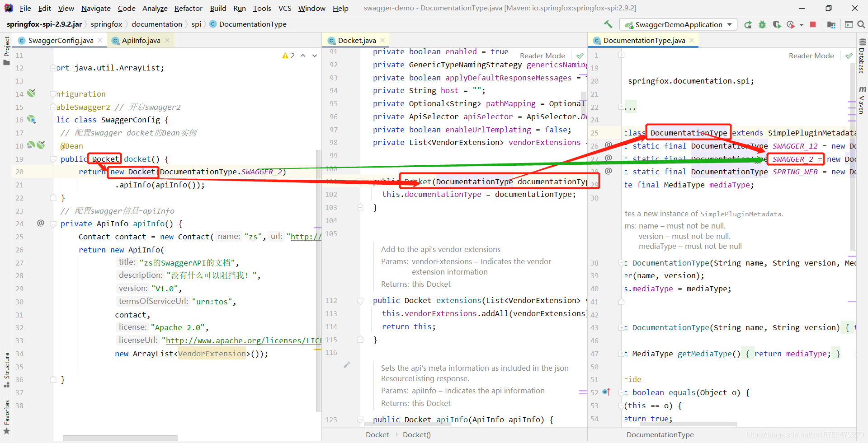Switch to the ApiInfo.java tab
The height and width of the screenshot is (443, 868).
141,41
